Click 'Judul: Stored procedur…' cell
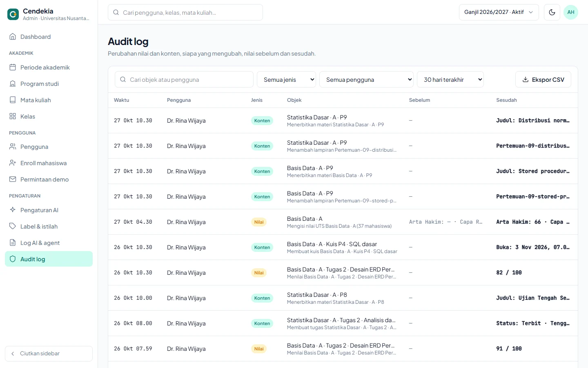 (x=533, y=171)
